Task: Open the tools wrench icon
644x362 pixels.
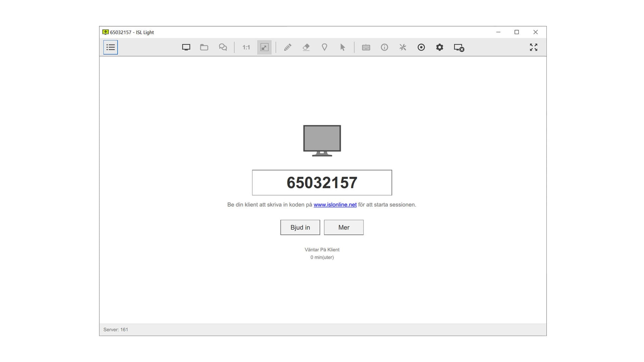Action: tap(403, 47)
